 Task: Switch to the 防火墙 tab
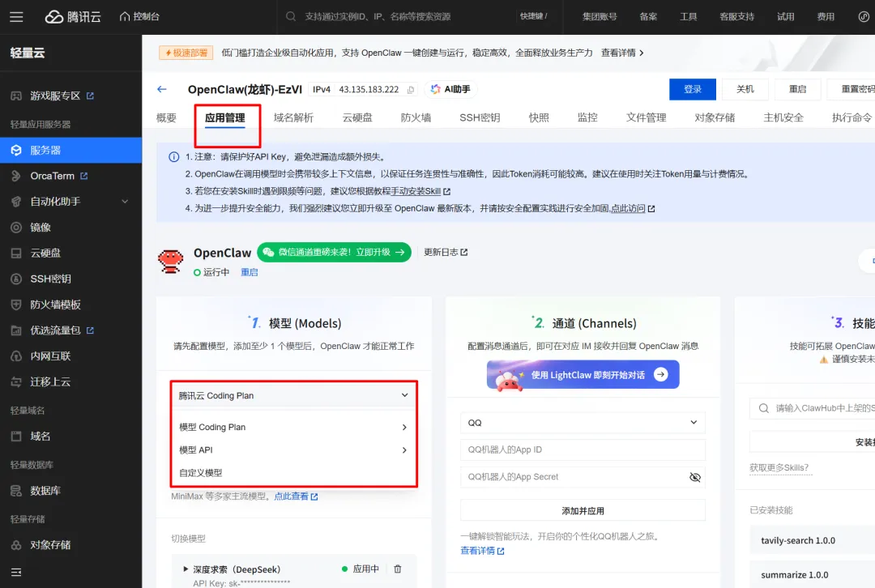pyautogui.click(x=416, y=117)
